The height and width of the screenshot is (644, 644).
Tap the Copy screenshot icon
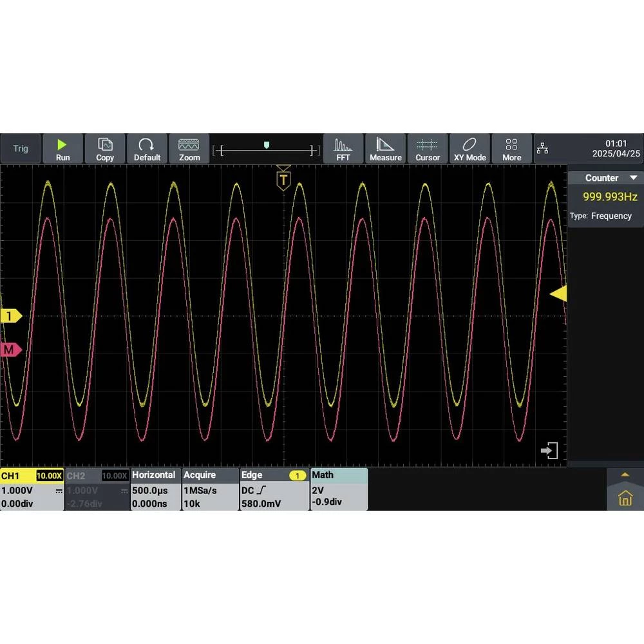point(105,149)
